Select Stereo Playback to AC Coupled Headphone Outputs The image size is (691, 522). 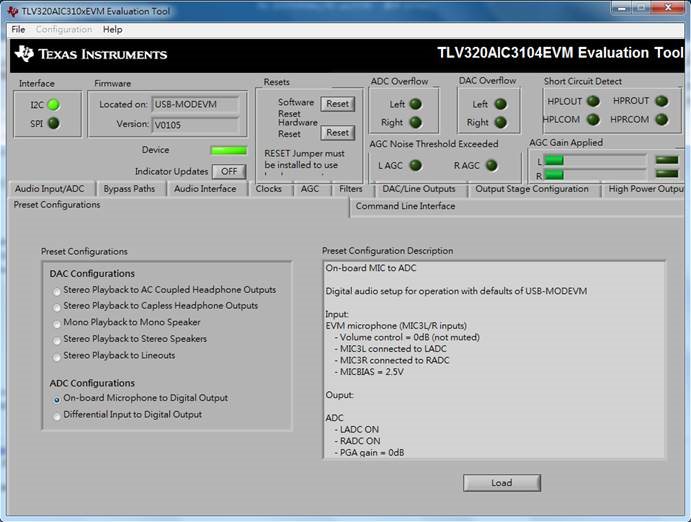pyautogui.click(x=166, y=290)
